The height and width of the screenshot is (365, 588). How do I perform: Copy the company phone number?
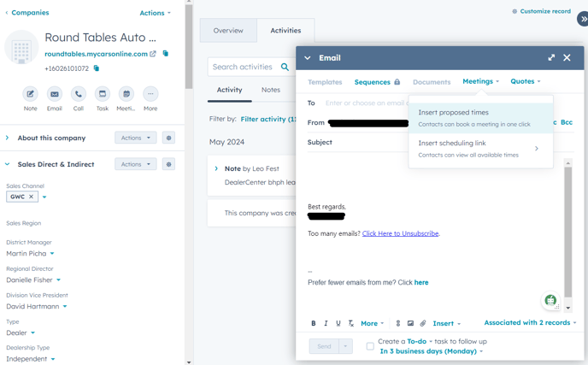click(x=97, y=68)
